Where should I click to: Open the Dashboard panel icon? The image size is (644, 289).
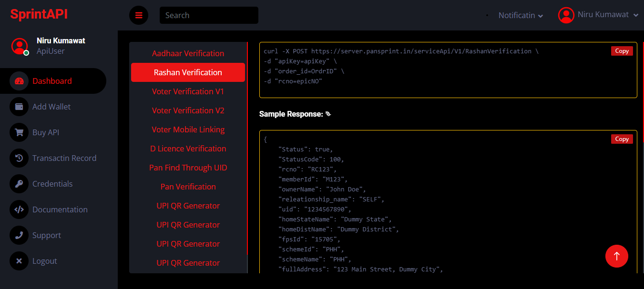(x=19, y=81)
